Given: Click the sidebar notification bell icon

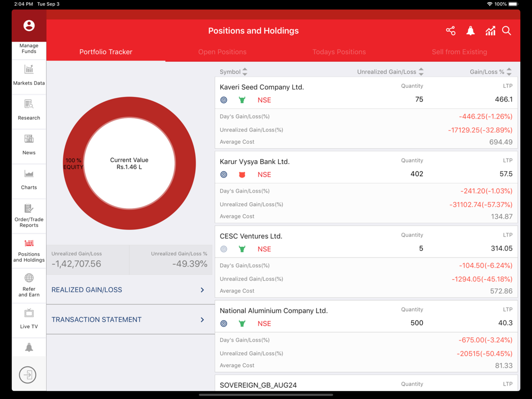Looking at the screenshot, I should [29, 347].
